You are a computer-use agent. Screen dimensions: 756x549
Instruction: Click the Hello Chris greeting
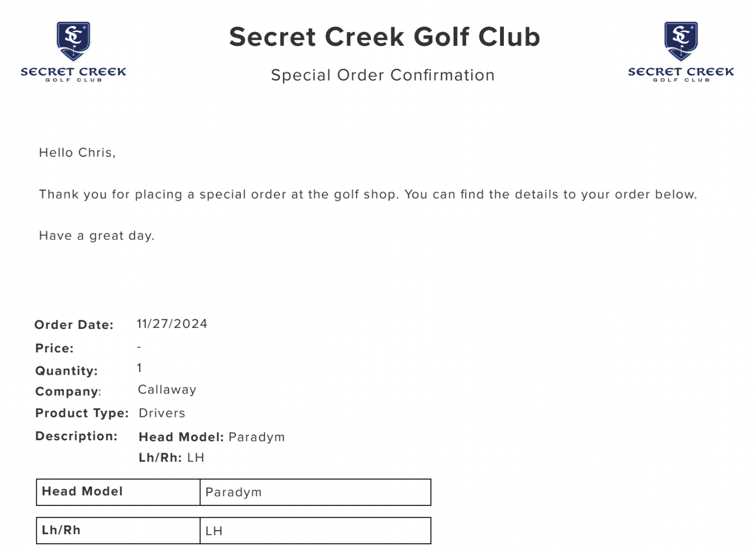pyautogui.click(x=77, y=152)
